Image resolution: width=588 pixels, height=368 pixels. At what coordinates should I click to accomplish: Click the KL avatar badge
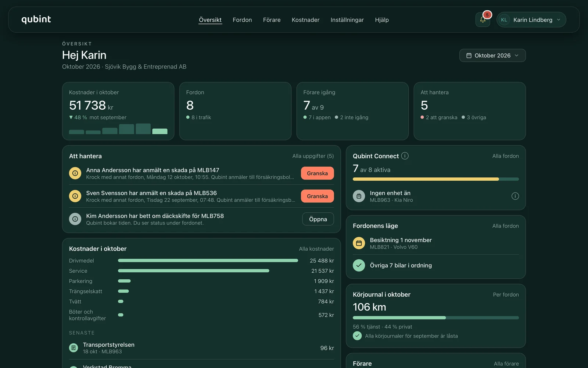[x=504, y=20]
